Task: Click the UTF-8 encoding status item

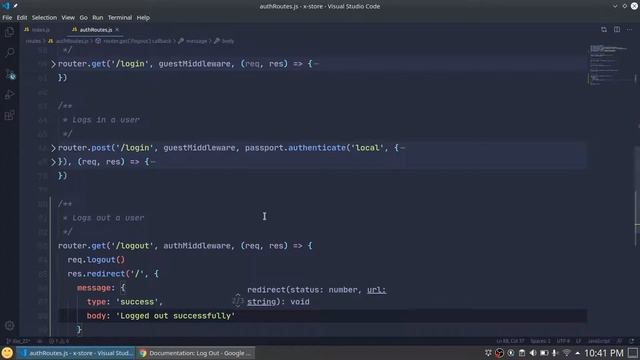Action: [x=563, y=341]
